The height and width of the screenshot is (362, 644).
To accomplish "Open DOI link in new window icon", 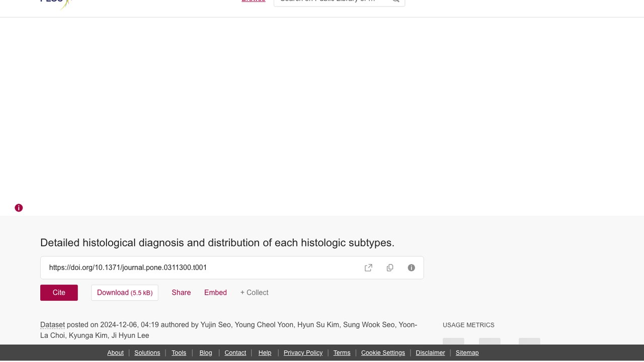I will click(x=368, y=267).
